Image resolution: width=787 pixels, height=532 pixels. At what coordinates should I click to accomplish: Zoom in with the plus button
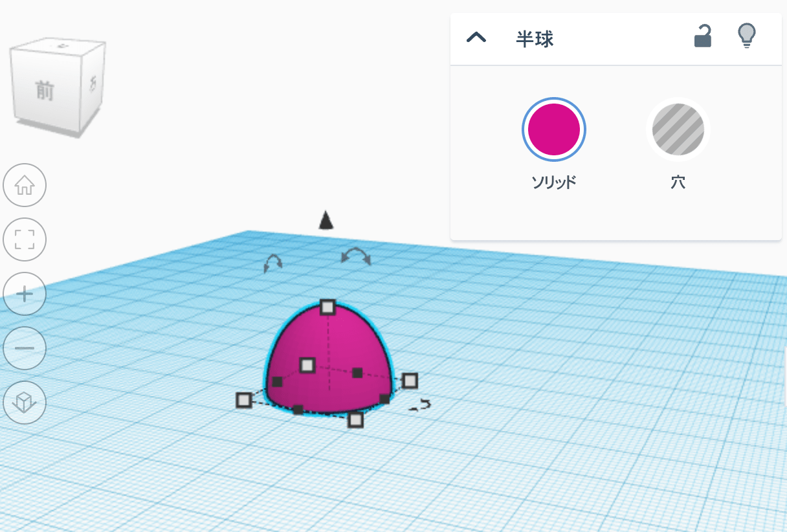pos(25,294)
